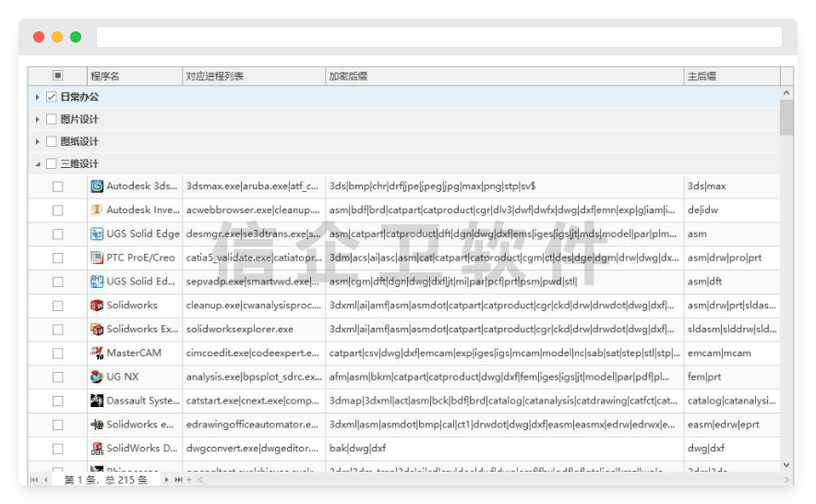Uncheck the 日常办公 group checkbox
Screen dimensions: 816x504
point(52,97)
